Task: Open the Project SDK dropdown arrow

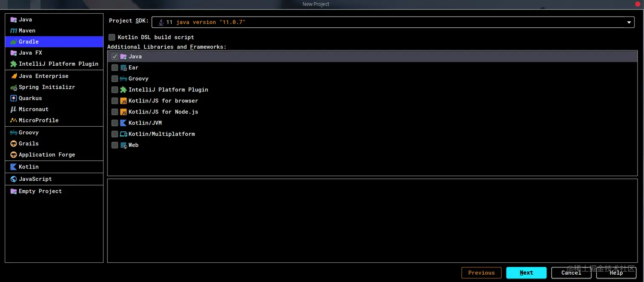Action: pos(629,22)
